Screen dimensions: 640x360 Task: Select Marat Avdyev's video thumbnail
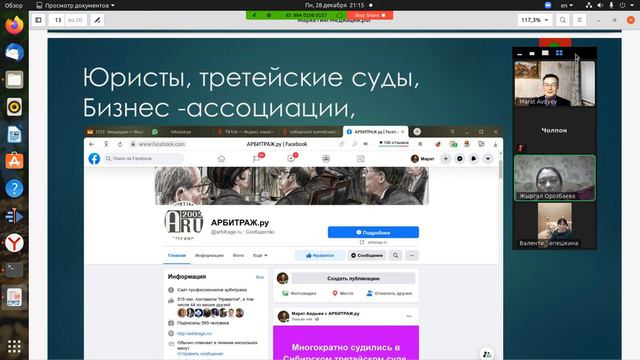coord(554,84)
